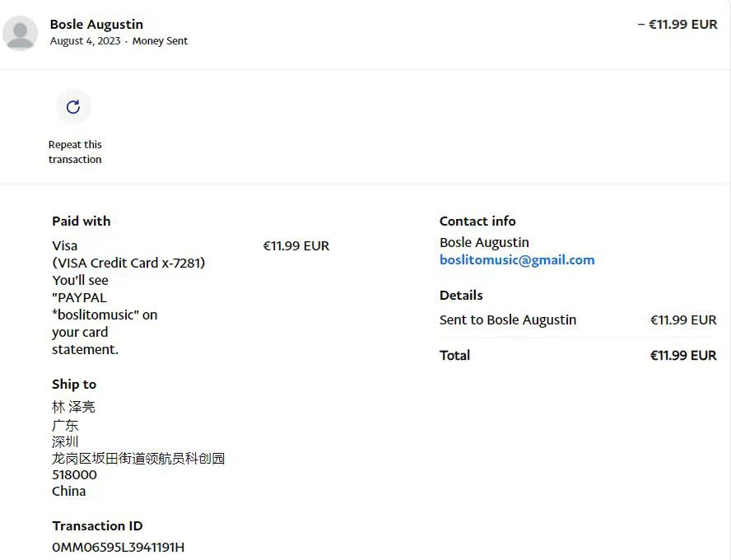Open the boslitomusic@gmail.com email link

coord(517,260)
